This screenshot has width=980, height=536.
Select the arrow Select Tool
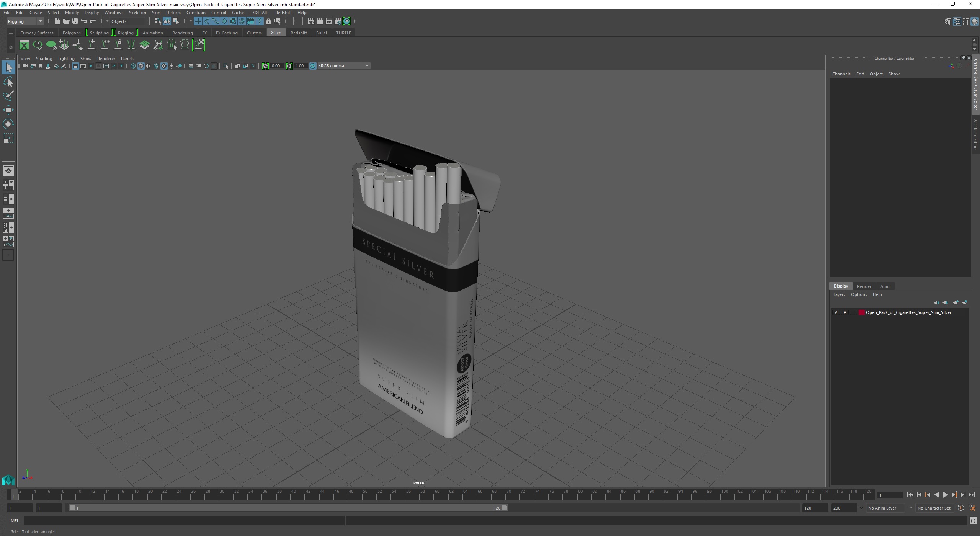pos(8,67)
